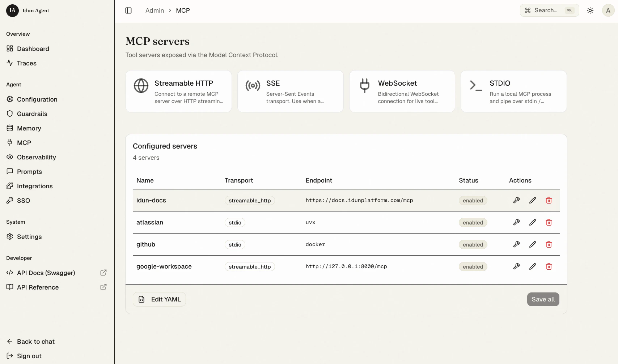Delete the google-workspace server
This screenshot has height=364, width=618.
click(x=549, y=266)
